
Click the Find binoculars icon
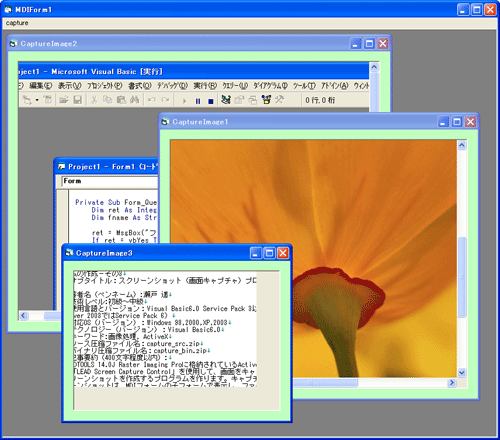(x=135, y=100)
